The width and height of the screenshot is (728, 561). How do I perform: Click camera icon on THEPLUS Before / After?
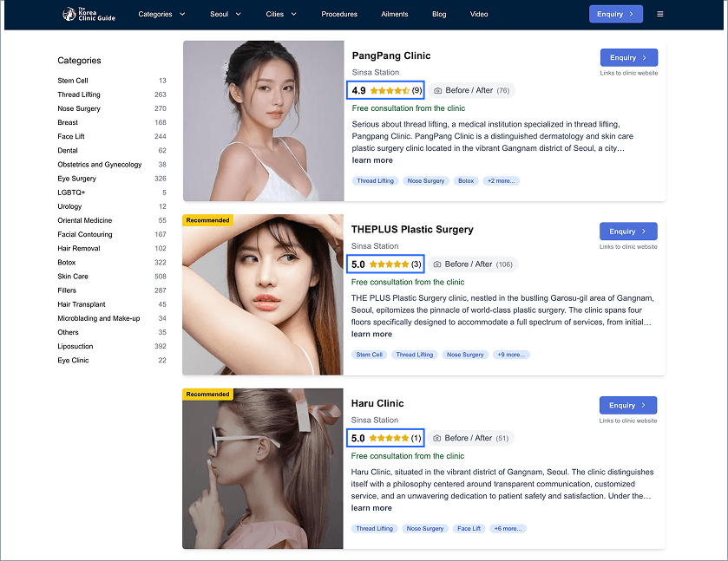tap(438, 264)
